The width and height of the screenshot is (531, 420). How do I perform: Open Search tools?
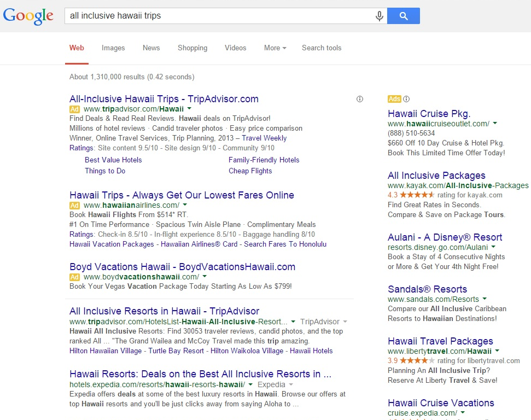click(x=322, y=48)
